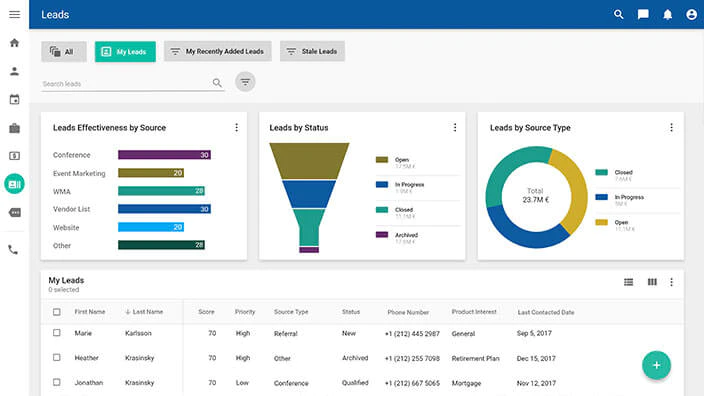Screen dimensions: 704x396
Task: Open Leads Effectiveness by Source options menu
Action: coord(237,128)
